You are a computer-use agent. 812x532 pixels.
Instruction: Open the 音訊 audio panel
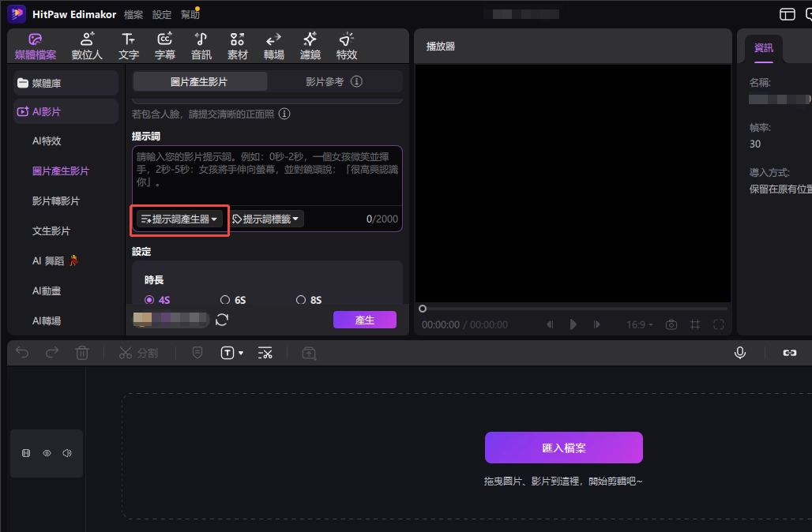(x=201, y=46)
